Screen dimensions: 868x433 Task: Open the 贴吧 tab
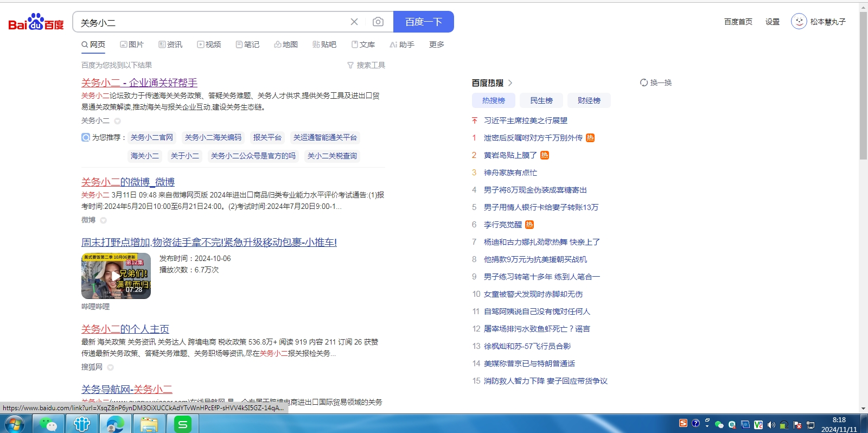point(324,44)
